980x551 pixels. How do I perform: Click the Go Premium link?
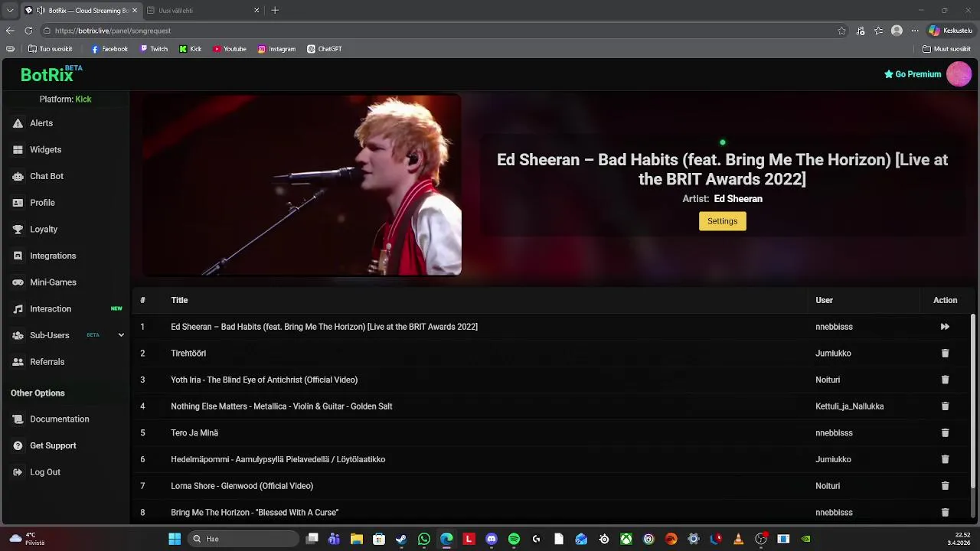pos(913,74)
